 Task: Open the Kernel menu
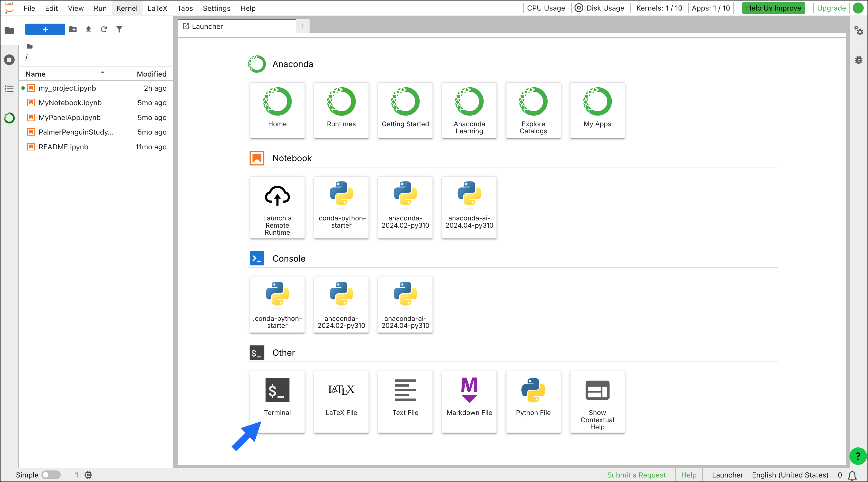pyautogui.click(x=127, y=8)
